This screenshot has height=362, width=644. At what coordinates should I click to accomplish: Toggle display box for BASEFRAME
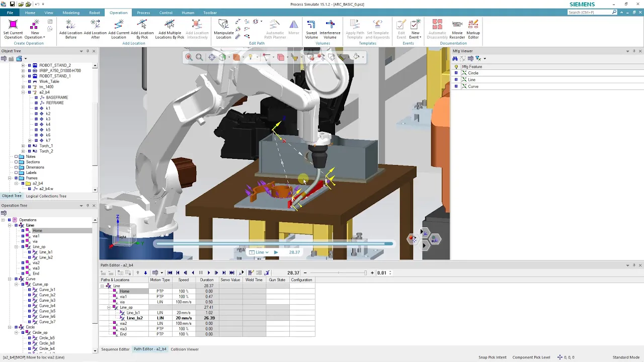pos(36,98)
